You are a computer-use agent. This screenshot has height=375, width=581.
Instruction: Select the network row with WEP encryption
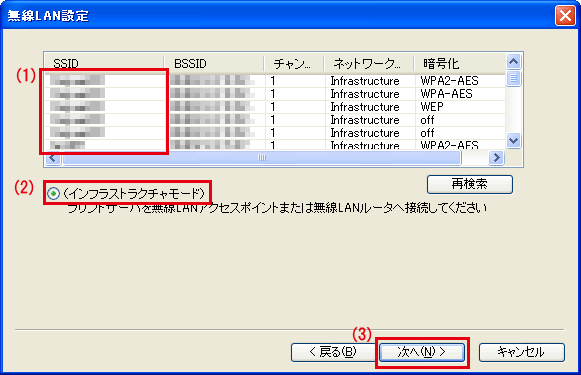click(x=275, y=107)
